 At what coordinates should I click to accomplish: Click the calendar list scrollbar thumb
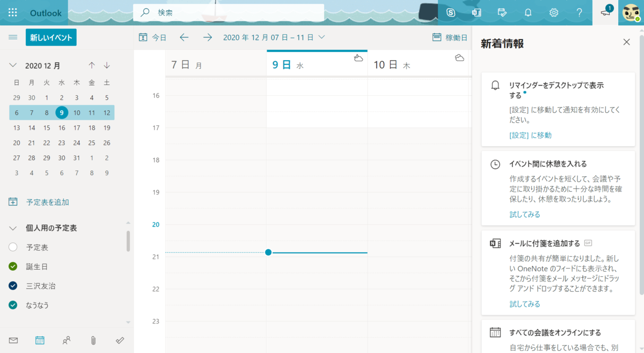[x=128, y=241]
